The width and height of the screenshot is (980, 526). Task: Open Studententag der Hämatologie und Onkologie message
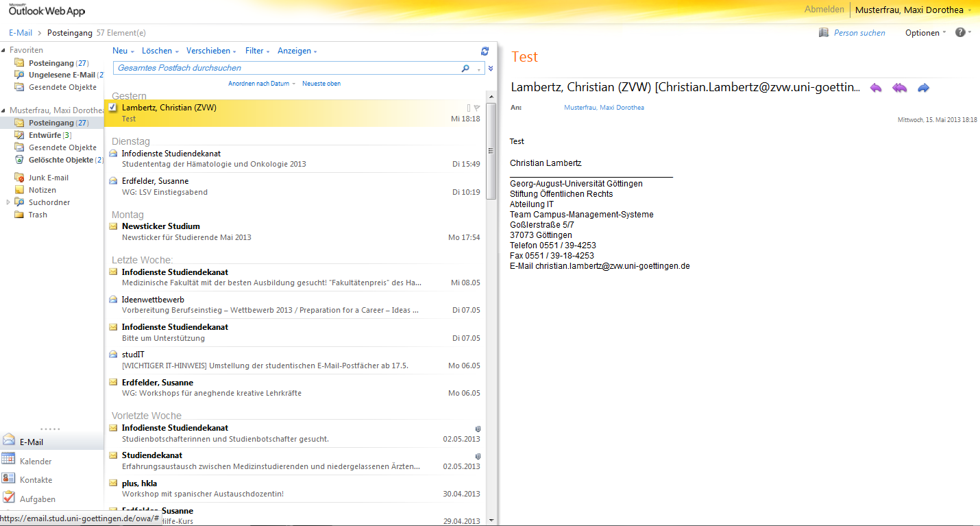click(x=295, y=159)
